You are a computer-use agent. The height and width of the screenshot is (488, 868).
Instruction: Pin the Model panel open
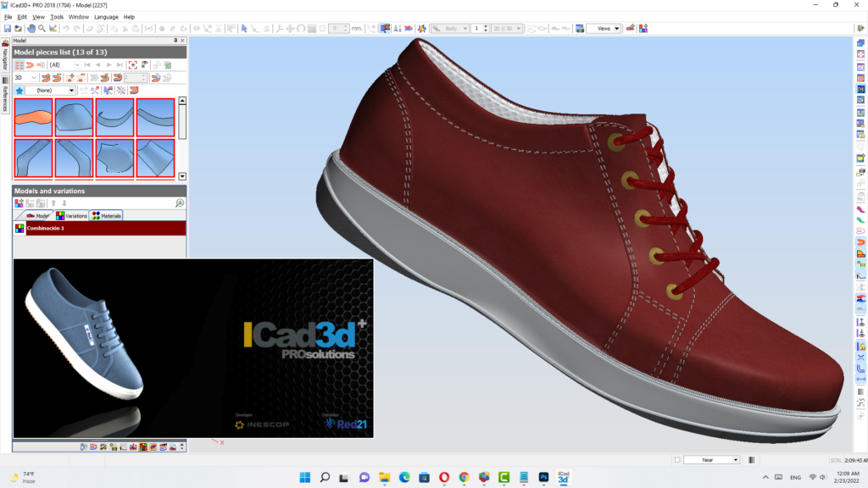click(x=175, y=40)
